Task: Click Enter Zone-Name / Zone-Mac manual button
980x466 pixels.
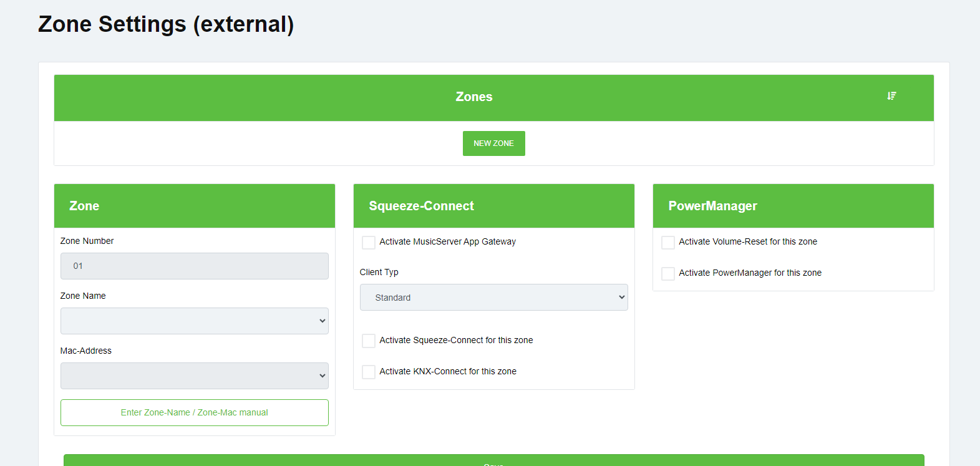Action: pyautogui.click(x=194, y=413)
